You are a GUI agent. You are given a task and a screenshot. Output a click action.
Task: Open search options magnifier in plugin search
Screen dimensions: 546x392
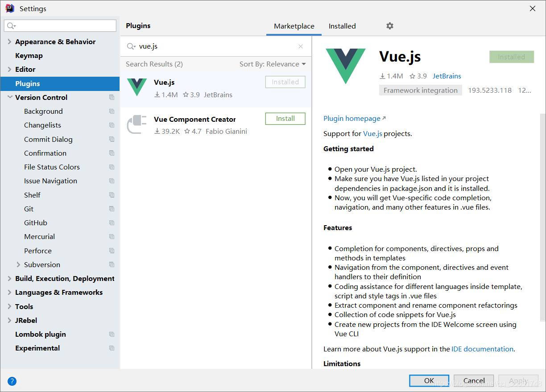pyautogui.click(x=131, y=46)
